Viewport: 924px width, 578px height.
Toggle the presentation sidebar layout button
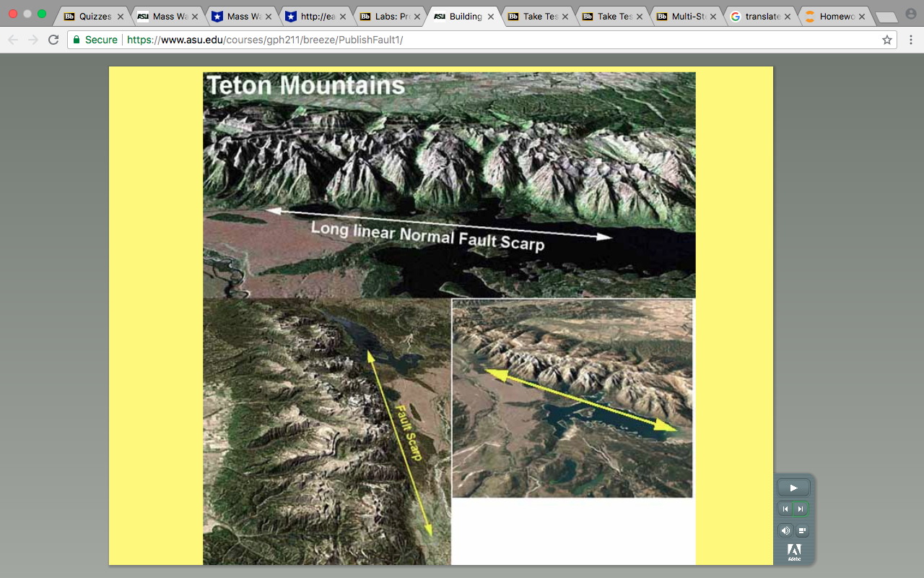coord(802,531)
